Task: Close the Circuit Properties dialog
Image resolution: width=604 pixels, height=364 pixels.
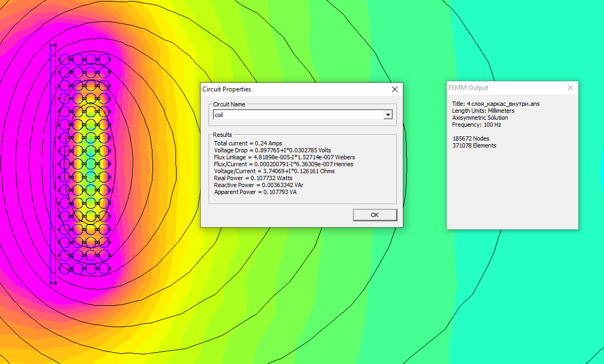Action: point(395,89)
